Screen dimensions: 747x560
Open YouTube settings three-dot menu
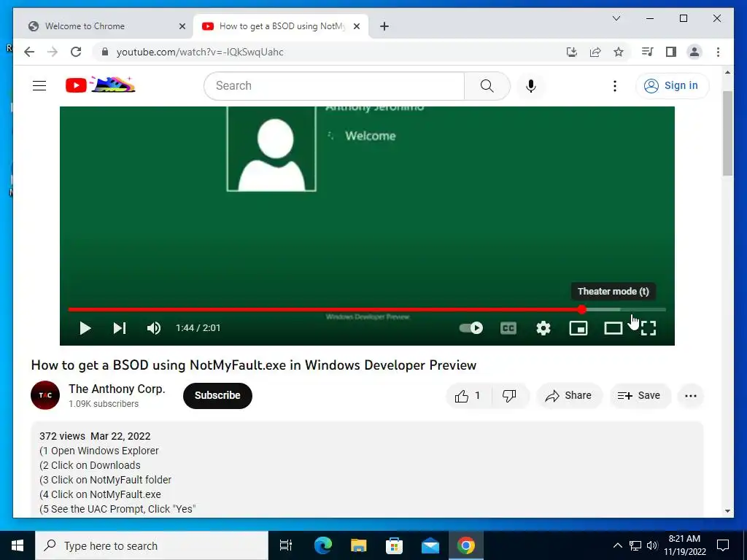614,86
